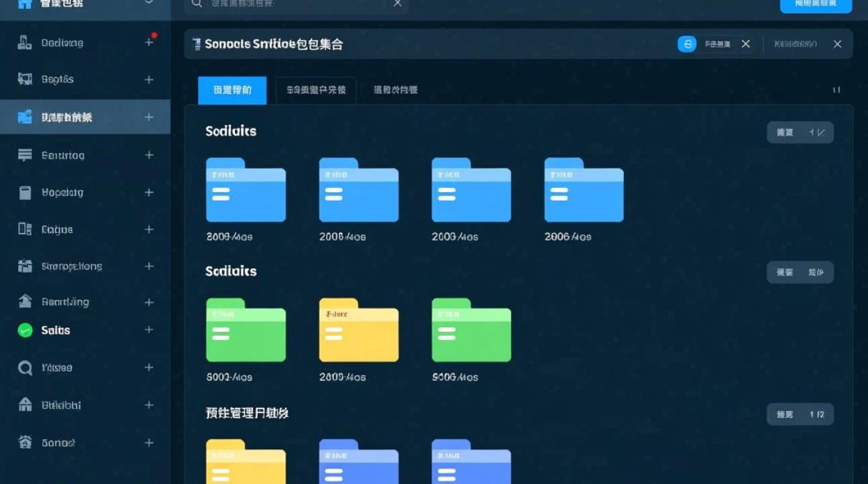Open the Eanutrtog sidebar icon

(x=25, y=155)
